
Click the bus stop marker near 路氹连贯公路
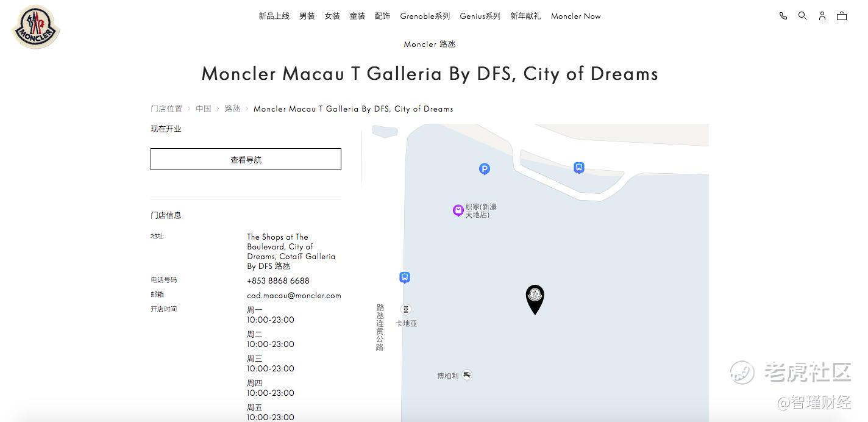[x=405, y=277]
